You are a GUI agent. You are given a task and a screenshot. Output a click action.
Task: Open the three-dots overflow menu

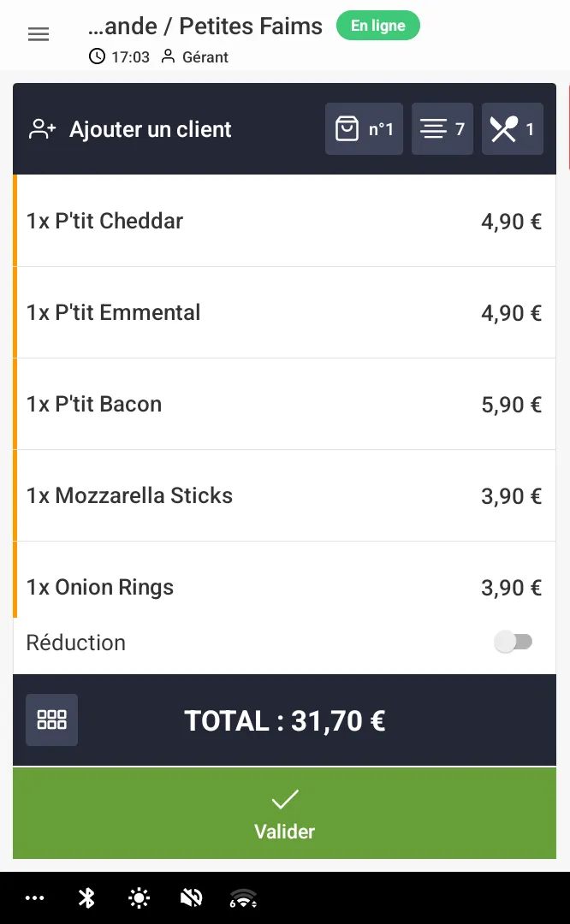[35, 897]
